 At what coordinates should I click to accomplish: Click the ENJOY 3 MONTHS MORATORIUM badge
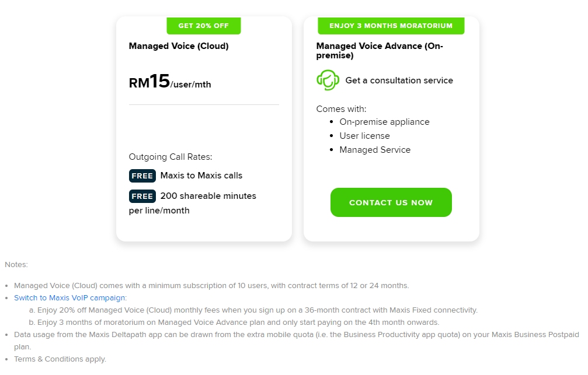coord(391,26)
